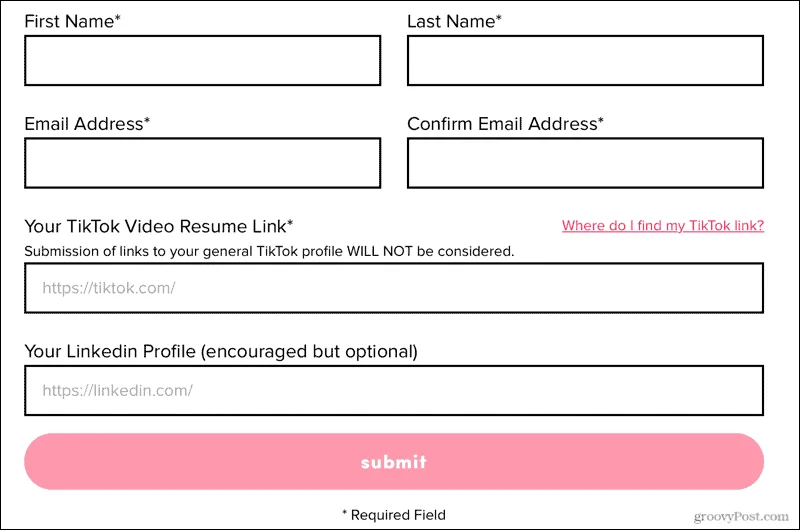Select the 'Email Address*' label
The width and height of the screenshot is (800, 530).
[87, 124]
